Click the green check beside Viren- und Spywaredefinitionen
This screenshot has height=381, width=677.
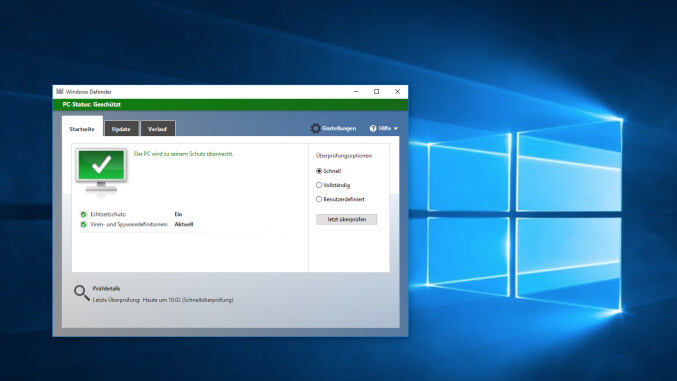[x=84, y=225]
